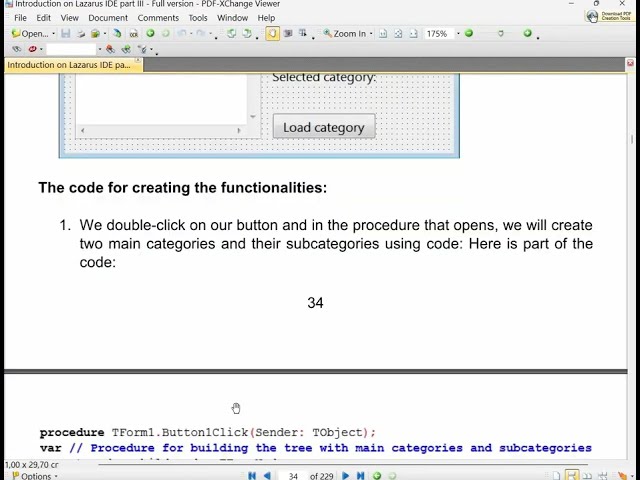Open the search box dropdown arrow

tap(100, 49)
